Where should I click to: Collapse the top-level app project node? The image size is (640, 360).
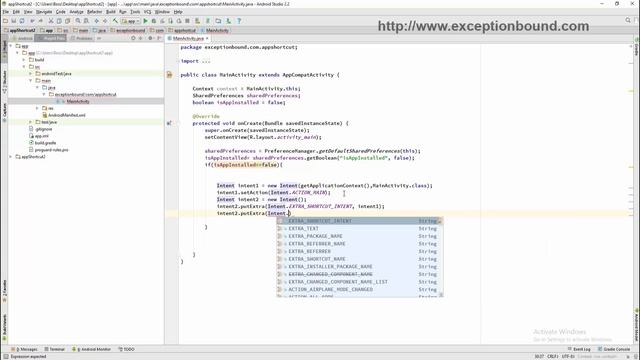point(11,46)
